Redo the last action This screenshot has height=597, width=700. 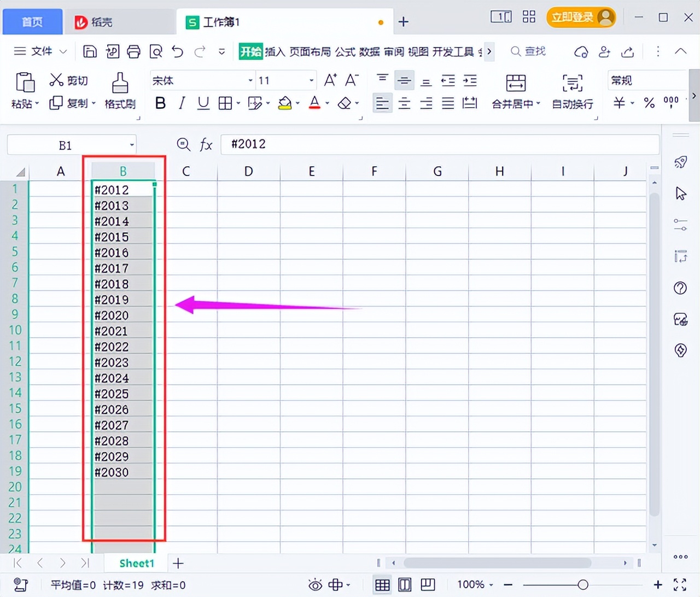coord(200,51)
